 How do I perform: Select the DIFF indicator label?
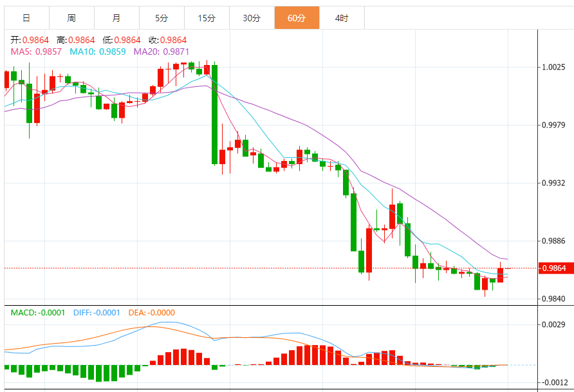97,313
